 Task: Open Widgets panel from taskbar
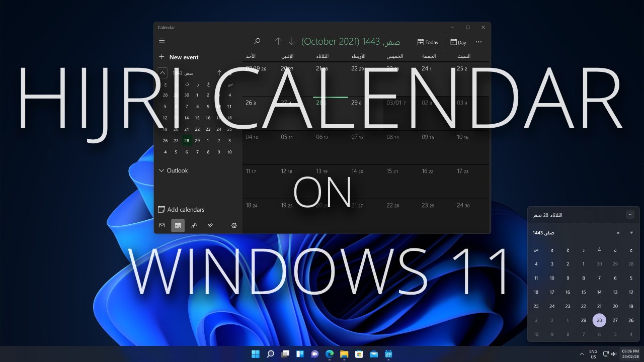[300, 354]
